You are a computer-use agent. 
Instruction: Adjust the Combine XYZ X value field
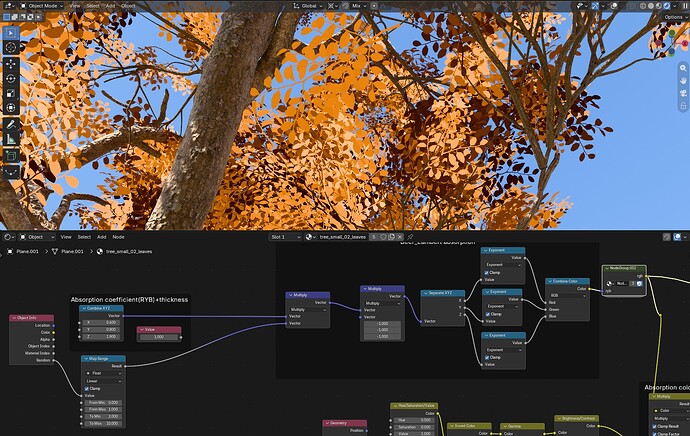pos(101,322)
